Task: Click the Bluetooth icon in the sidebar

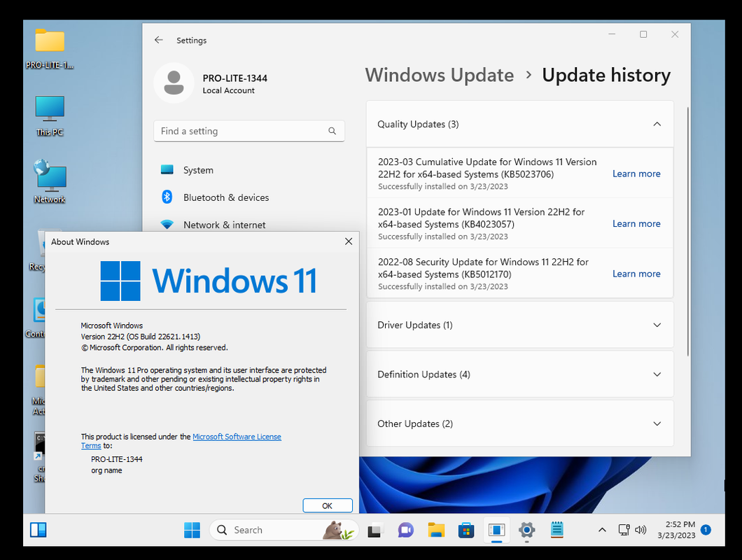Action: tap(167, 197)
